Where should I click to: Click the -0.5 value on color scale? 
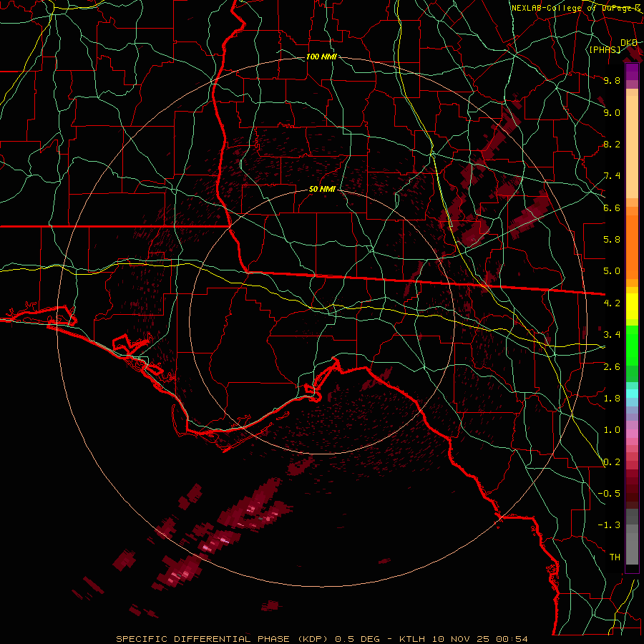[x=609, y=493]
